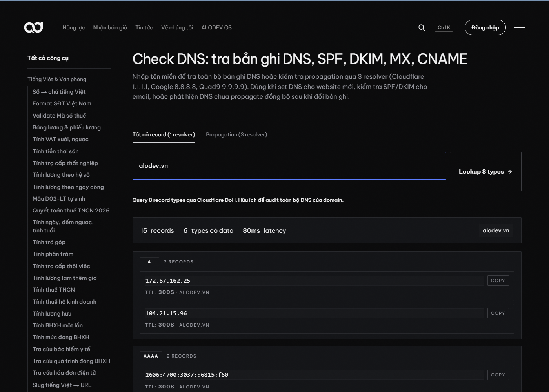549x392 pixels.
Task: Select the IPv6 address 2606:4700:3037::6815:f60
Action: [187, 375]
